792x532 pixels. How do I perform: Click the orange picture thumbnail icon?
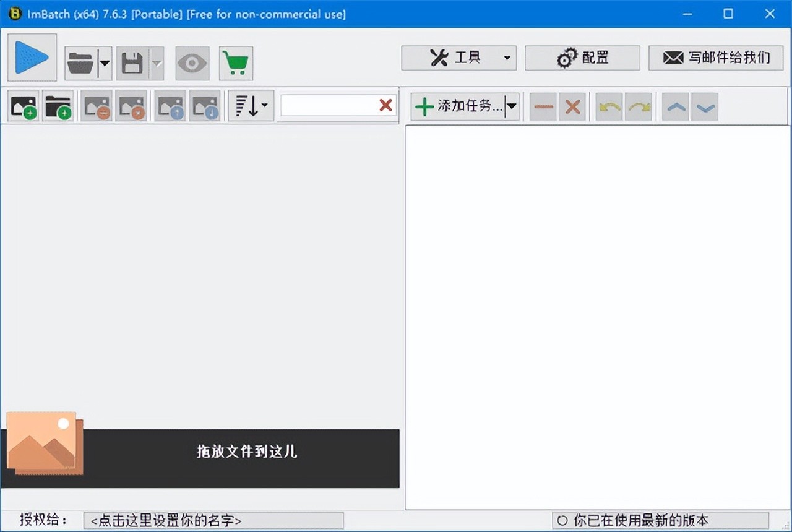44,444
